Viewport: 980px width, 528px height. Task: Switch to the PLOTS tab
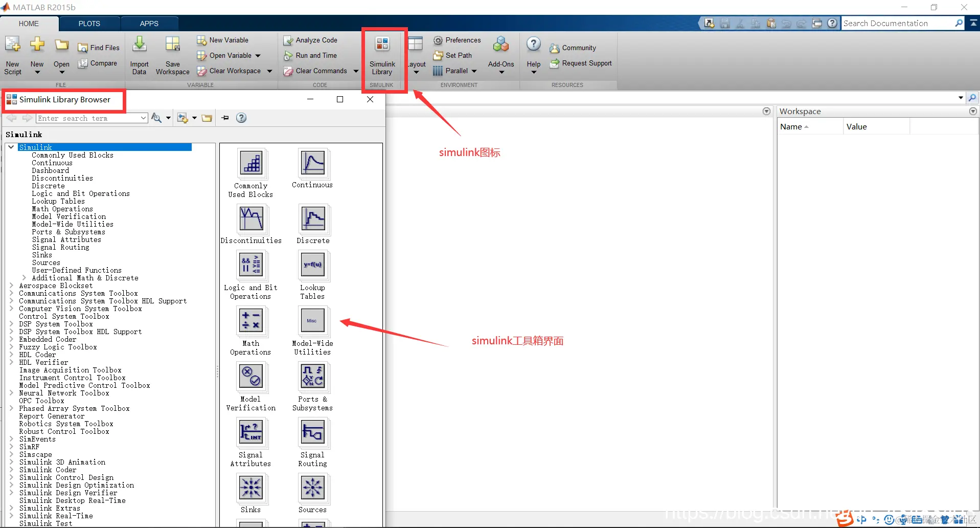(89, 24)
